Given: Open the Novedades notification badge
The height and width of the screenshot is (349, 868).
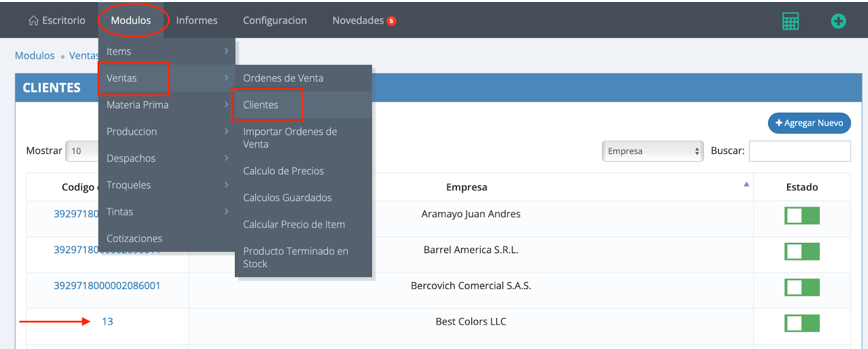Looking at the screenshot, I should (x=391, y=21).
